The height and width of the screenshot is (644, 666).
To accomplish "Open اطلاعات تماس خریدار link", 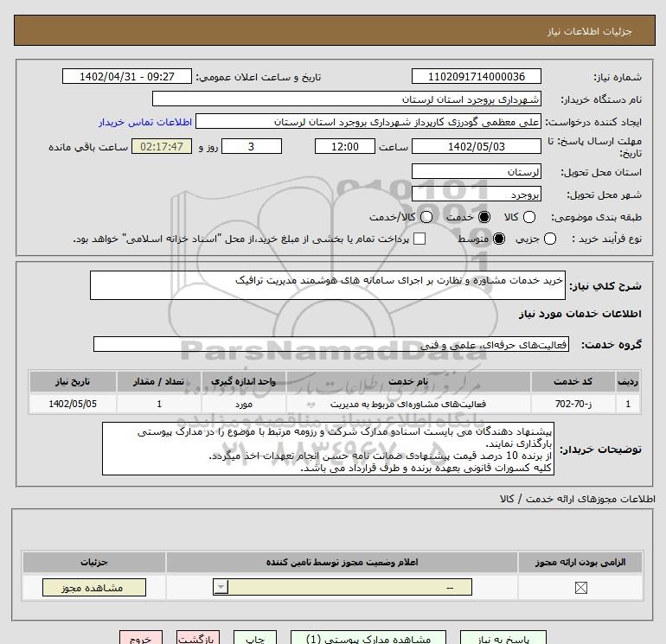I will [x=145, y=122].
